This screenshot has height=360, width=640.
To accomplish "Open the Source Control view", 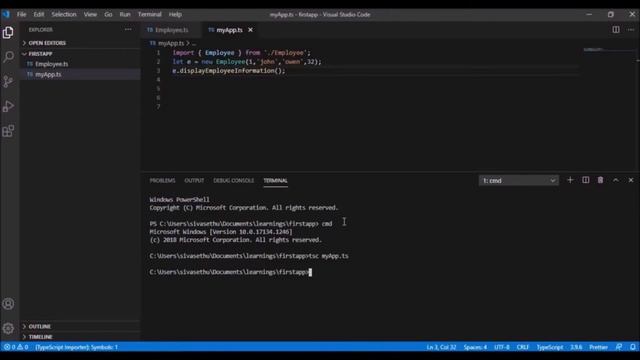I will point(8,82).
